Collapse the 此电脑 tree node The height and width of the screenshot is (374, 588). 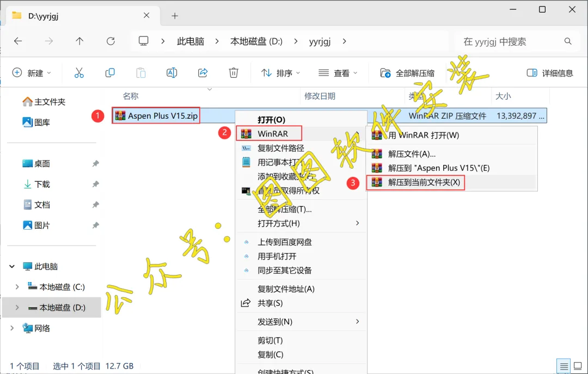[x=12, y=266]
